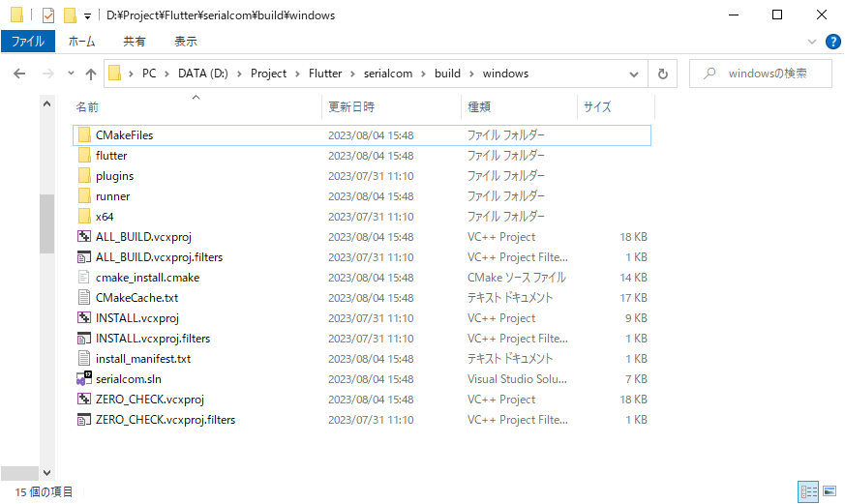Viewport: 845px width, 504px height.
Task: Open Explorer help question mark
Action: click(832, 42)
